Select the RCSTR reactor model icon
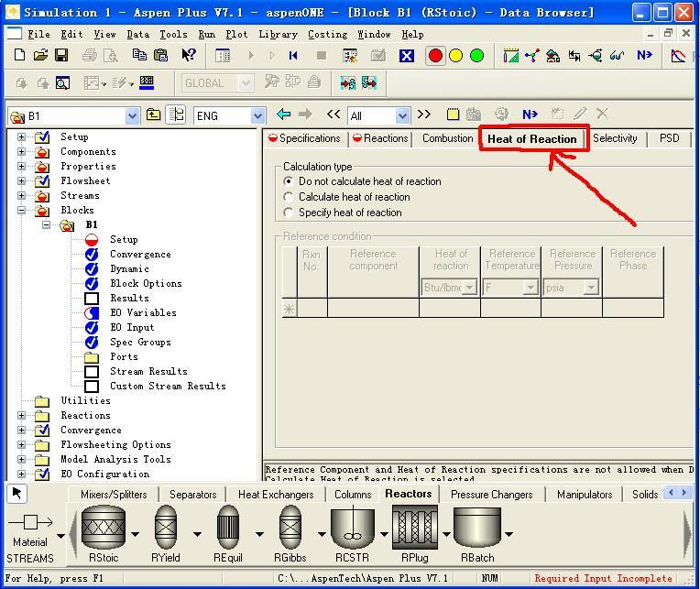Screen dimensions: 700x589 [352, 529]
